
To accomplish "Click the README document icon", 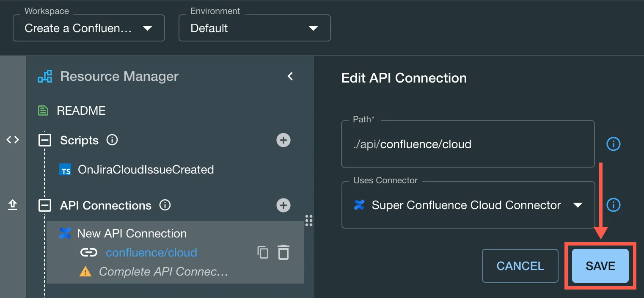I will pyautogui.click(x=43, y=111).
